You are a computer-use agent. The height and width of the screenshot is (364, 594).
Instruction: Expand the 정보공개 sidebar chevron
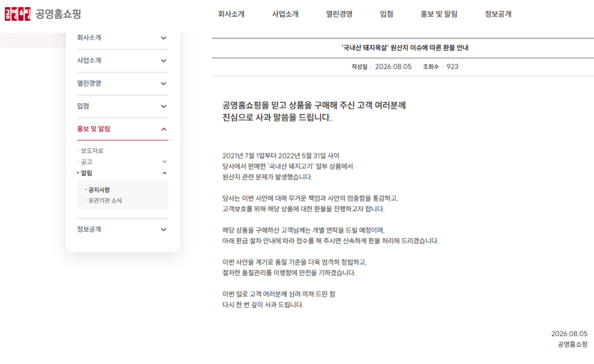164,229
